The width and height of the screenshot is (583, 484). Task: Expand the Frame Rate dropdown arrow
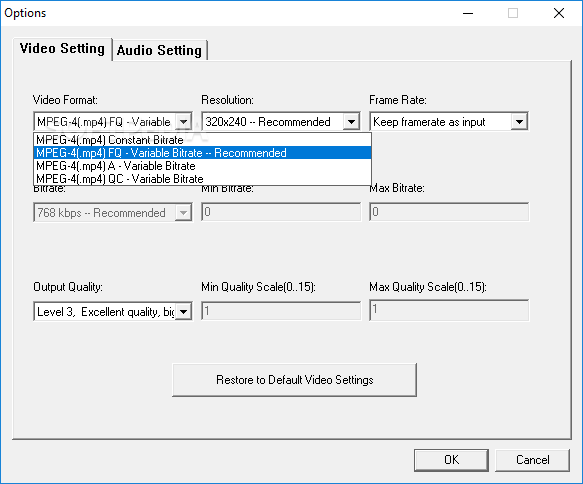click(519, 122)
